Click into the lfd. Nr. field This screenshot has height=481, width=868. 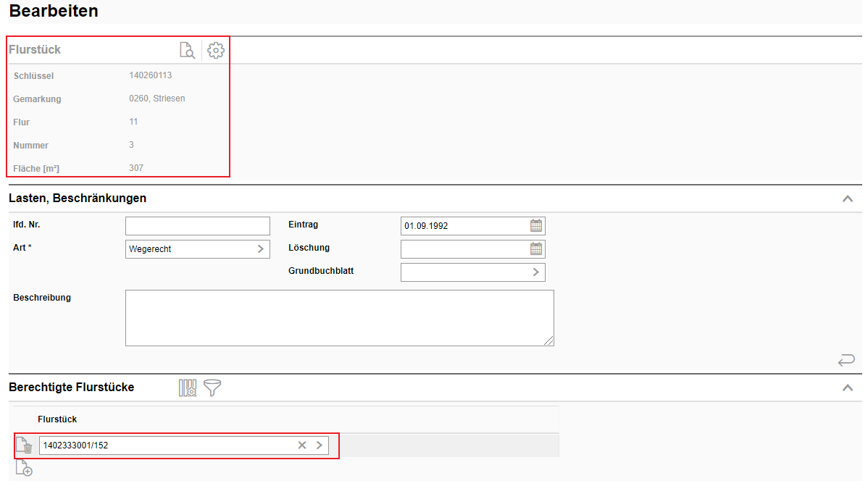(197, 226)
